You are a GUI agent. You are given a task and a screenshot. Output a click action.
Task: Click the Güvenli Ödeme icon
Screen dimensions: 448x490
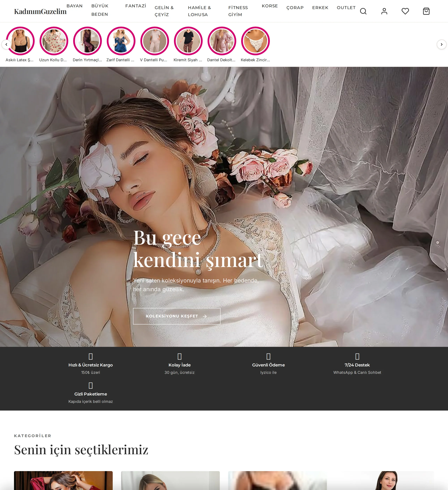pyautogui.click(x=268, y=356)
